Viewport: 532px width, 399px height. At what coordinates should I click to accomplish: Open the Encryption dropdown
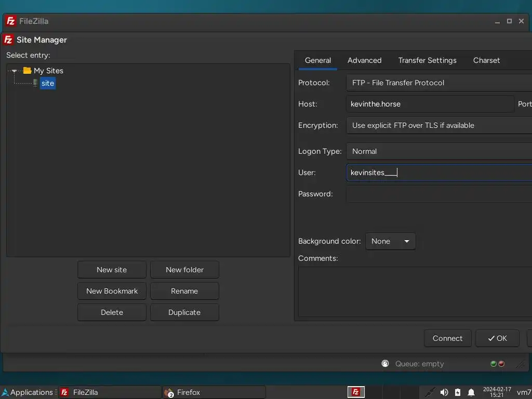pyautogui.click(x=439, y=126)
